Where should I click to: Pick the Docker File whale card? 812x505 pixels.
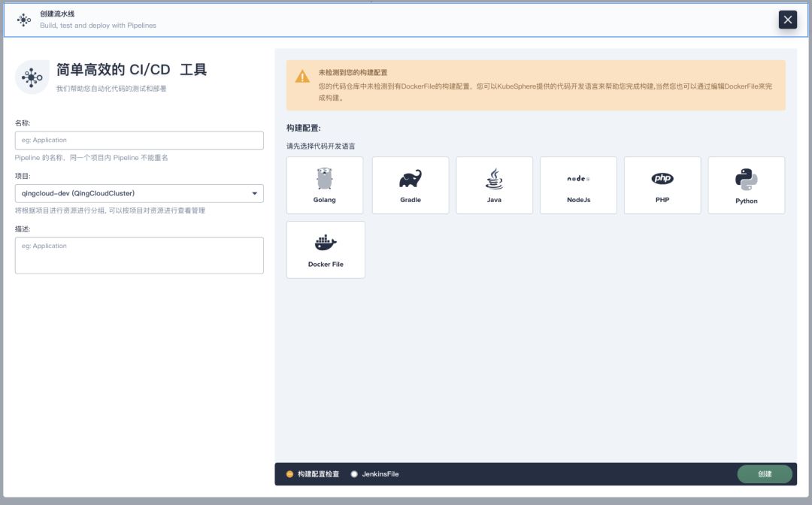[x=326, y=249]
